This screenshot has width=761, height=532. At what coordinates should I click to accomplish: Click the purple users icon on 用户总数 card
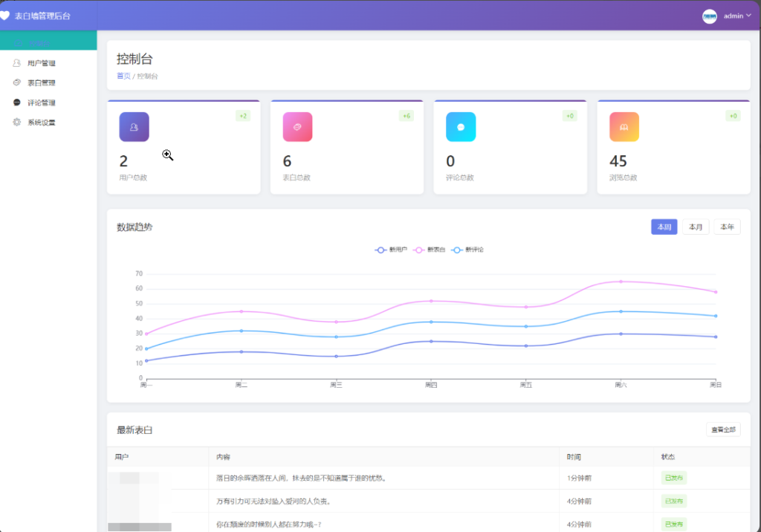coord(134,126)
